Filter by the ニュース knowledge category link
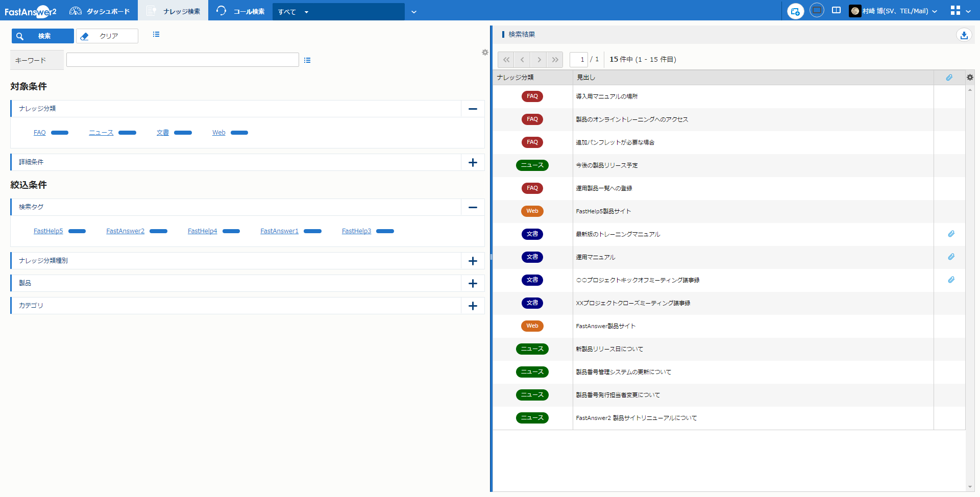Image resolution: width=980 pixels, height=497 pixels. [x=101, y=133]
